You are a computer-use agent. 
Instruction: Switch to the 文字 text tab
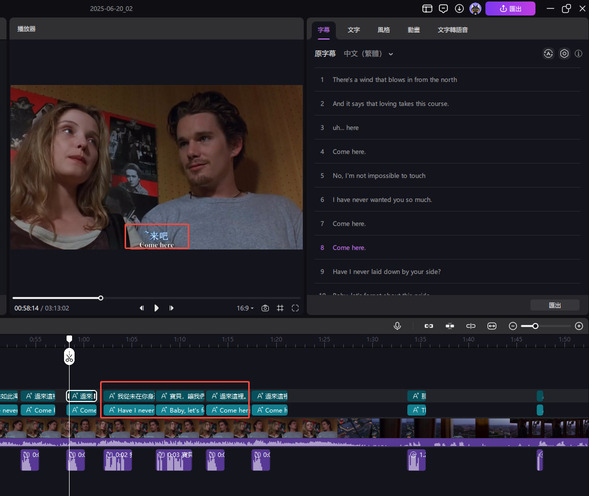(353, 30)
